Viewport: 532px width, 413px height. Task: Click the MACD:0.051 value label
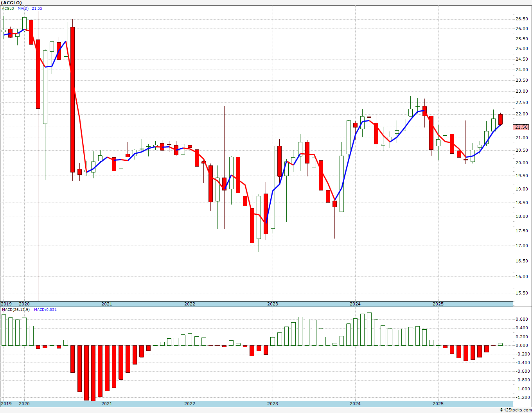45,310
